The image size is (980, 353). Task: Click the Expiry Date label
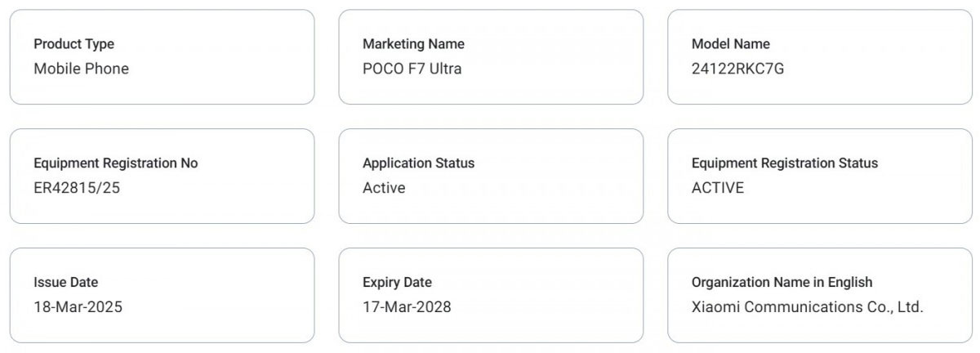[x=397, y=283]
